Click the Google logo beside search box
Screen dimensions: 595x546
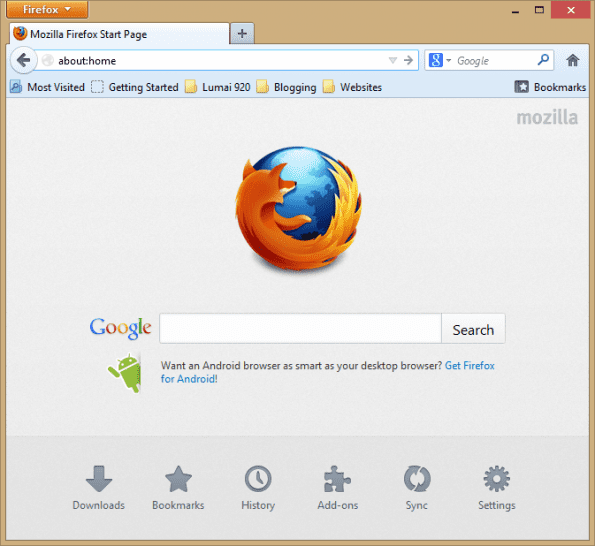(120, 328)
